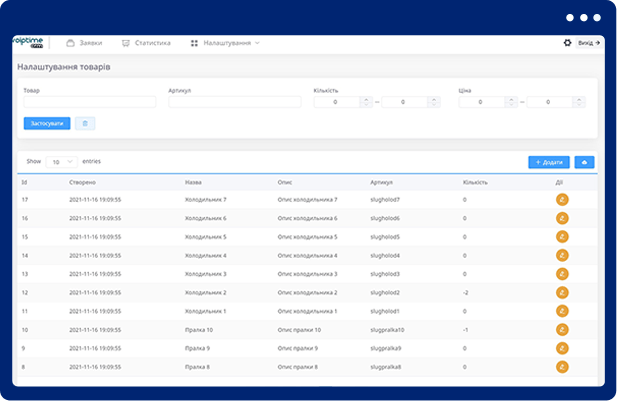Focus the Товар filter input field
Screen dimensions: 617x401
[90, 102]
